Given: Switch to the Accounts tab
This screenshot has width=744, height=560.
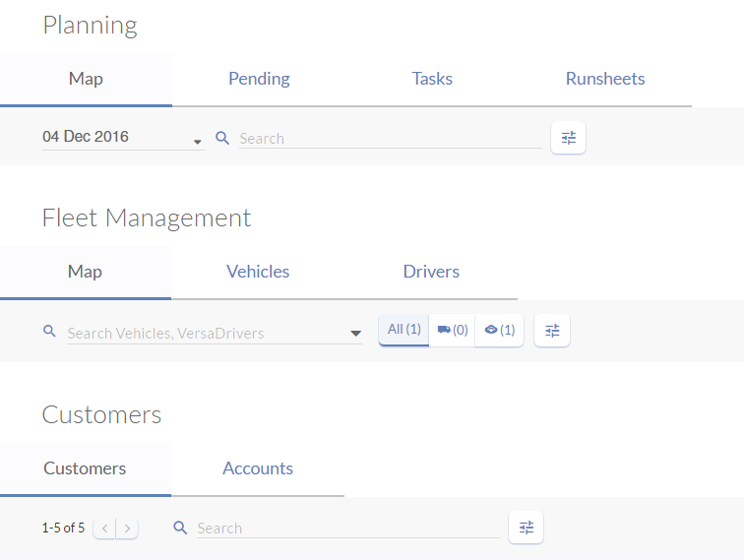Looking at the screenshot, I should 258,468.
